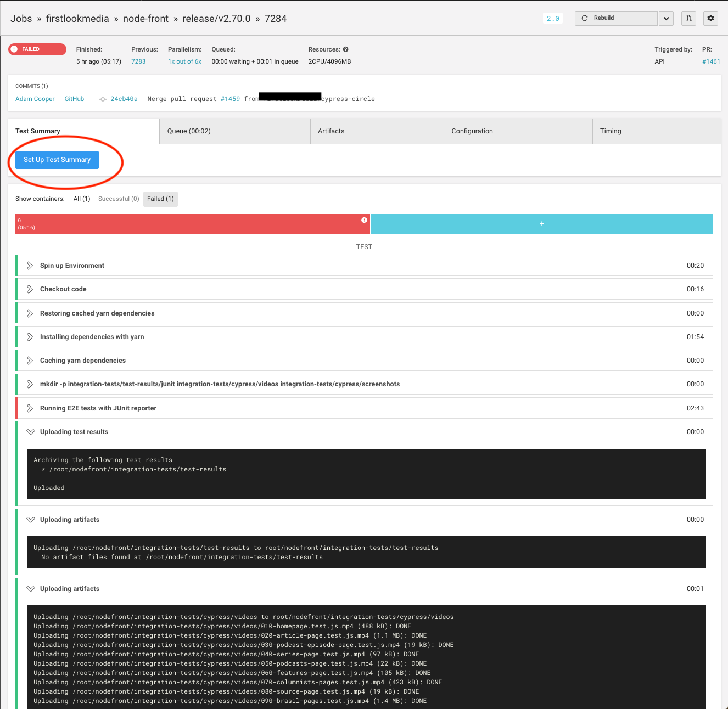Click the GitHub link in commits
Image resolution: width=728 pixels, height=709 pixels.
coord(74,99)
